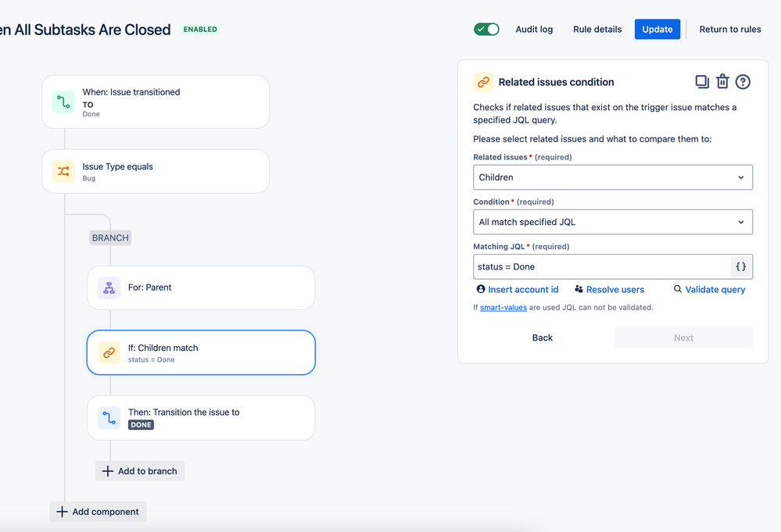Click the Resolve users link
This screenshot has height=532, width=781.
click(x=615, y=290)
